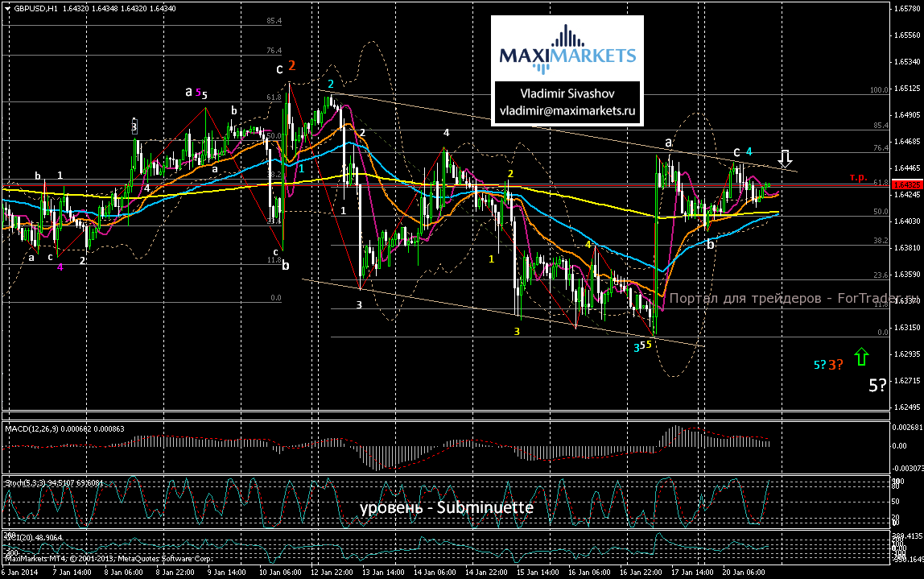Click the vladimir@maximarkets.ru email address

[x=568, y=110]
